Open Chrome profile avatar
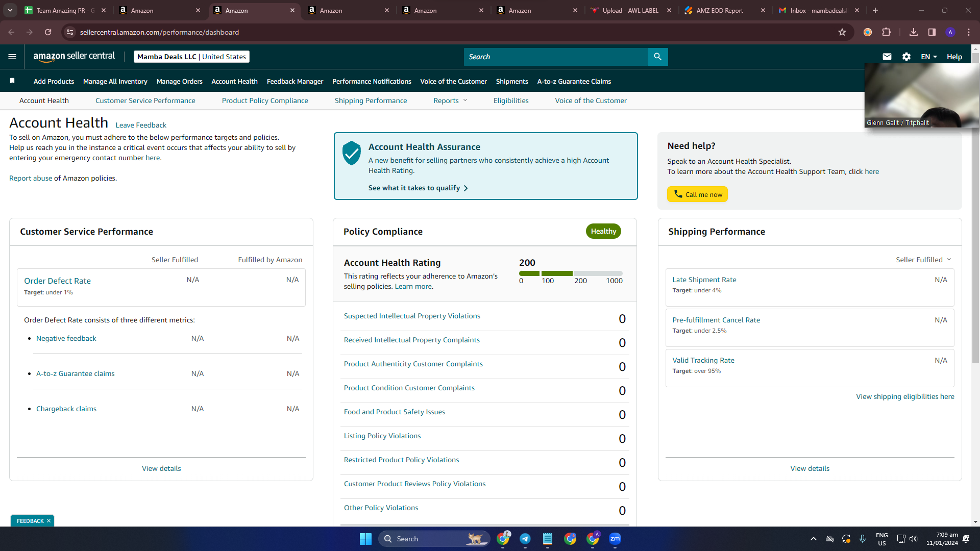Image resolution: width=980 pixels, height=551 pixels. click(x=950, y=32)
